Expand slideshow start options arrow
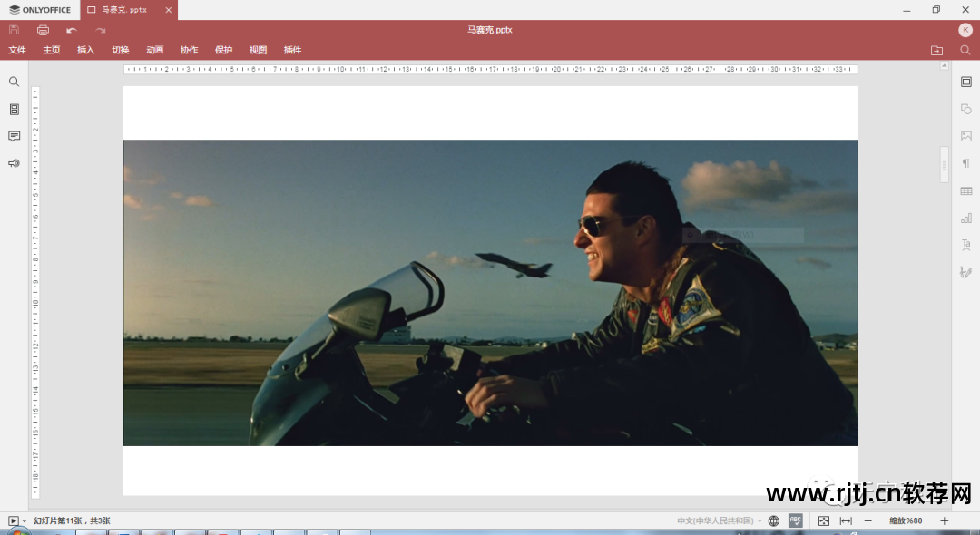 24,521
